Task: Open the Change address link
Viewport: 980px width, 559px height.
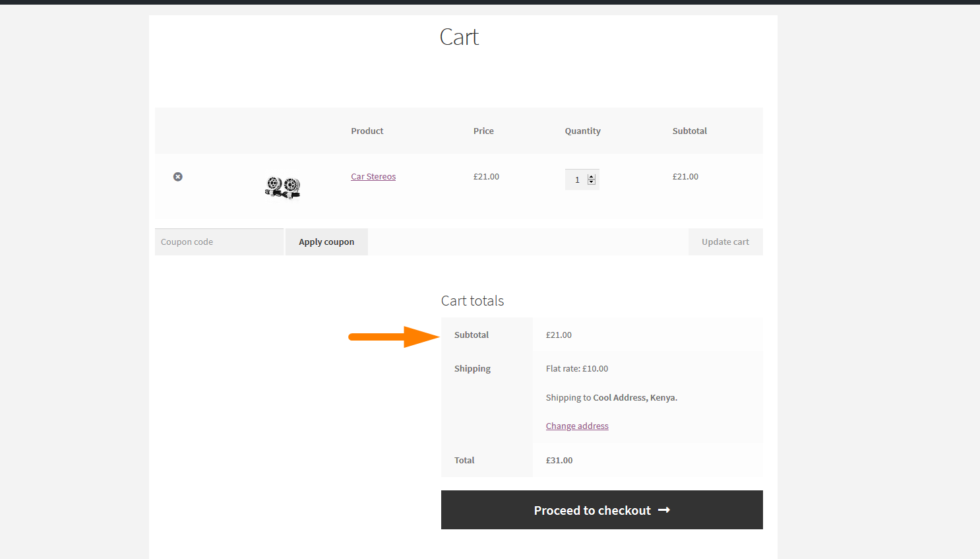Action: [x=577, y=426]
